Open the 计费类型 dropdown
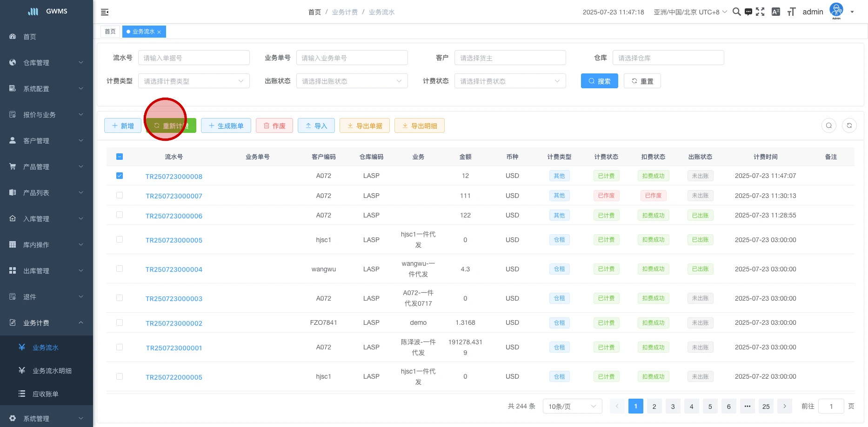 [194, 81]
